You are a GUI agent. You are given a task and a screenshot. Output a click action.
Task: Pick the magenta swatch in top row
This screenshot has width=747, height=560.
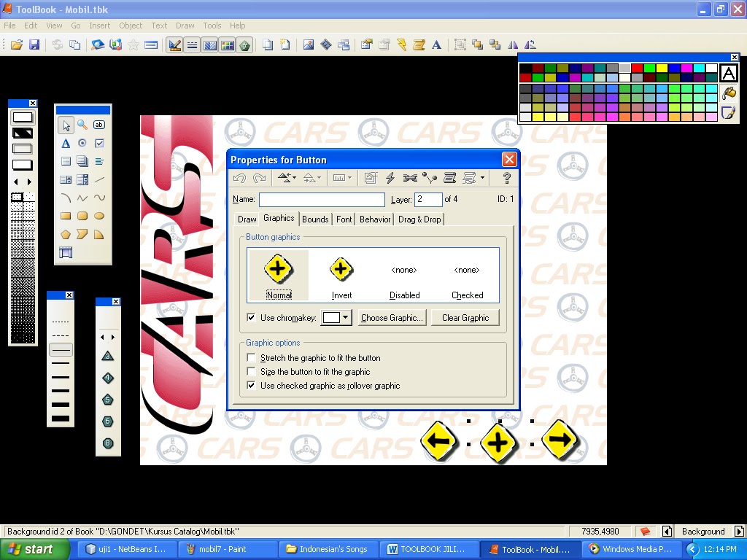pos(686,68)
